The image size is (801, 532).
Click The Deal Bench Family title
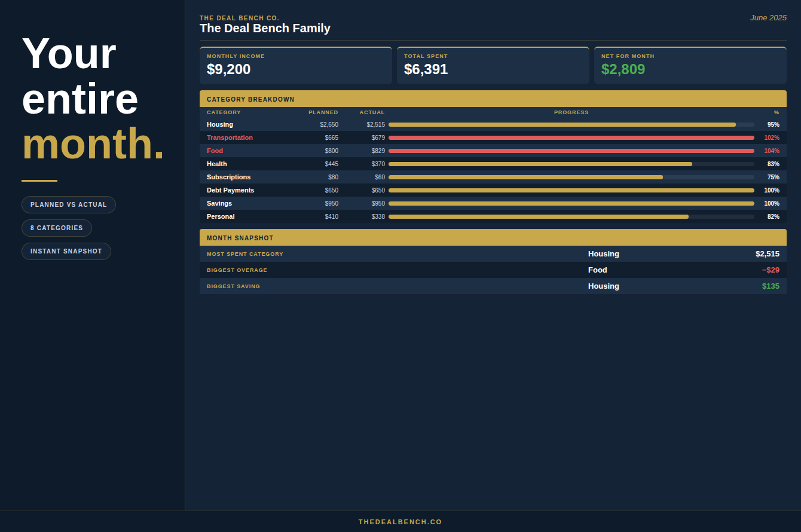pos(265,28)
